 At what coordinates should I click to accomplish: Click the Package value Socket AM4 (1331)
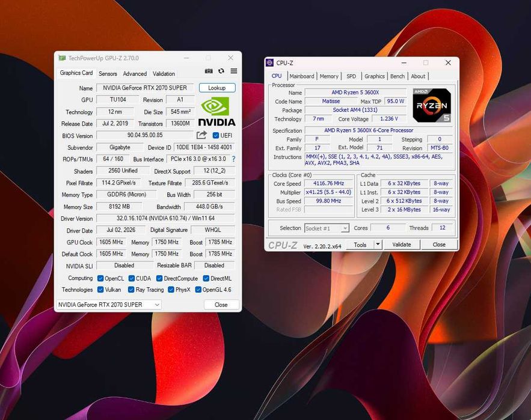point(355,109)
